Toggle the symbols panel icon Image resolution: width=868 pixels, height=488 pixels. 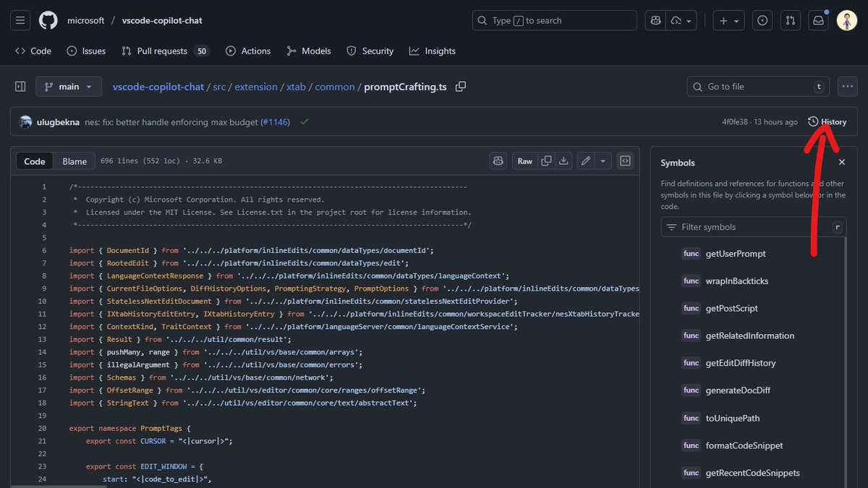[626, 160]
